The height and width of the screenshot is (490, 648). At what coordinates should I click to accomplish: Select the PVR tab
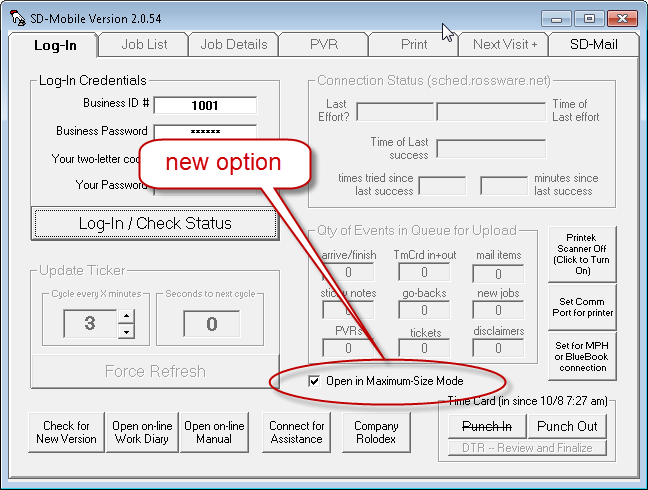point(323,44)
